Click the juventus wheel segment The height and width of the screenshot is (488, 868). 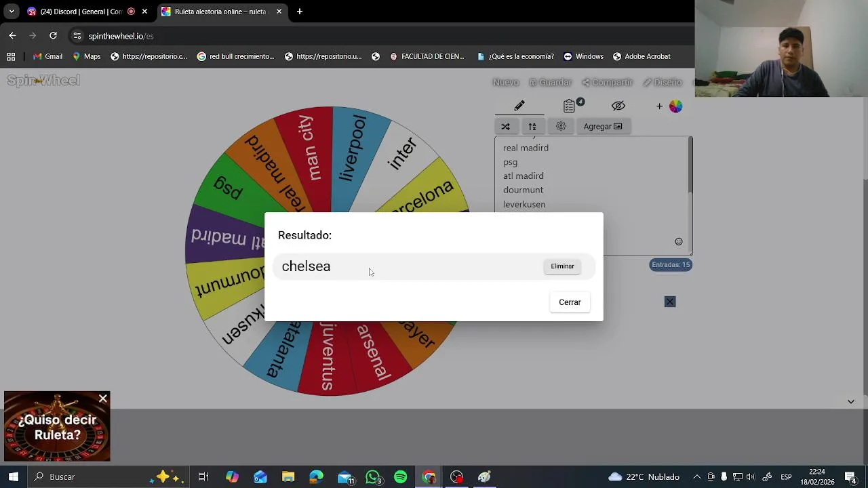pyautogui.click(x=328, y=357)
